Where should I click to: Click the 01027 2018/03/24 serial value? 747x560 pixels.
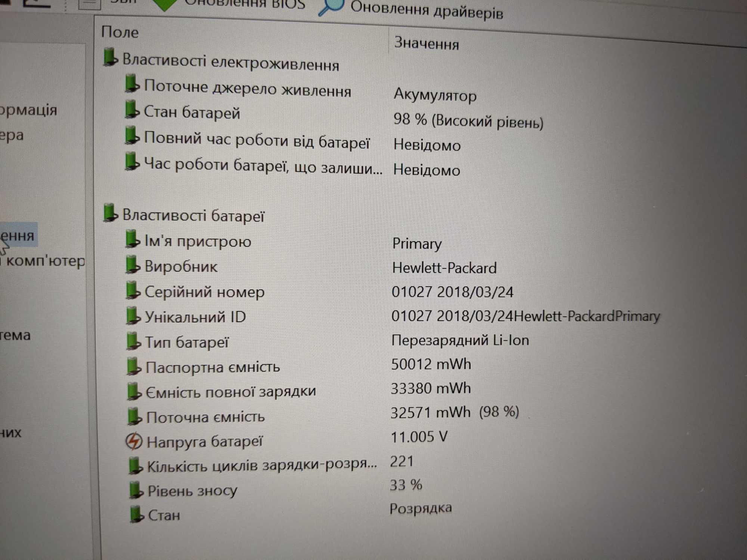pos(453,292)
